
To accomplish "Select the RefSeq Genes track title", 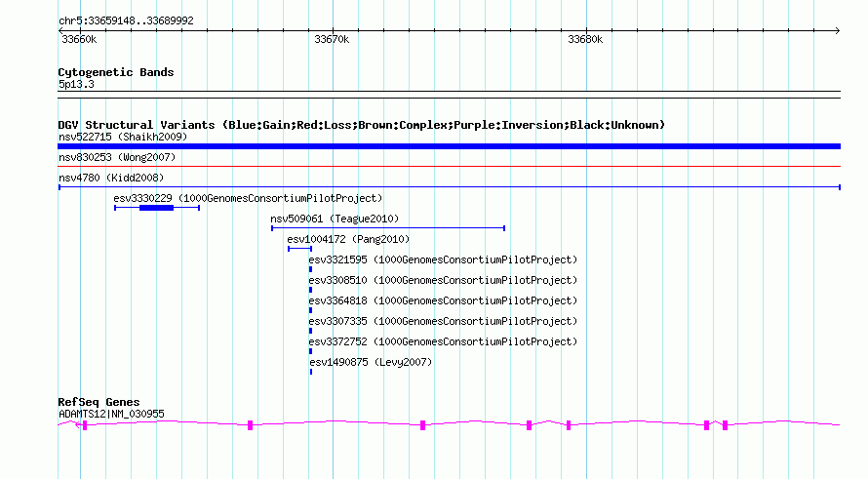I will [x=99, y=402].
